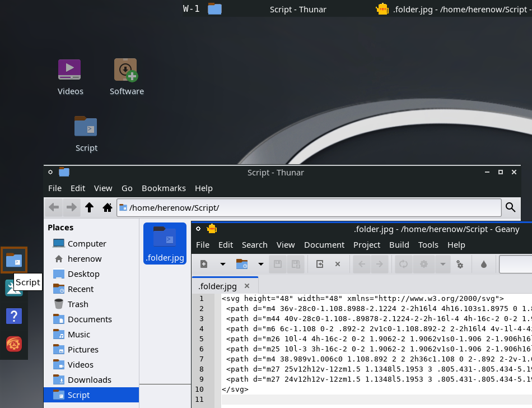Open Geany's View menu
Image resolution: width=532 pixels, height=408 pixels.
tap(286, 245)
